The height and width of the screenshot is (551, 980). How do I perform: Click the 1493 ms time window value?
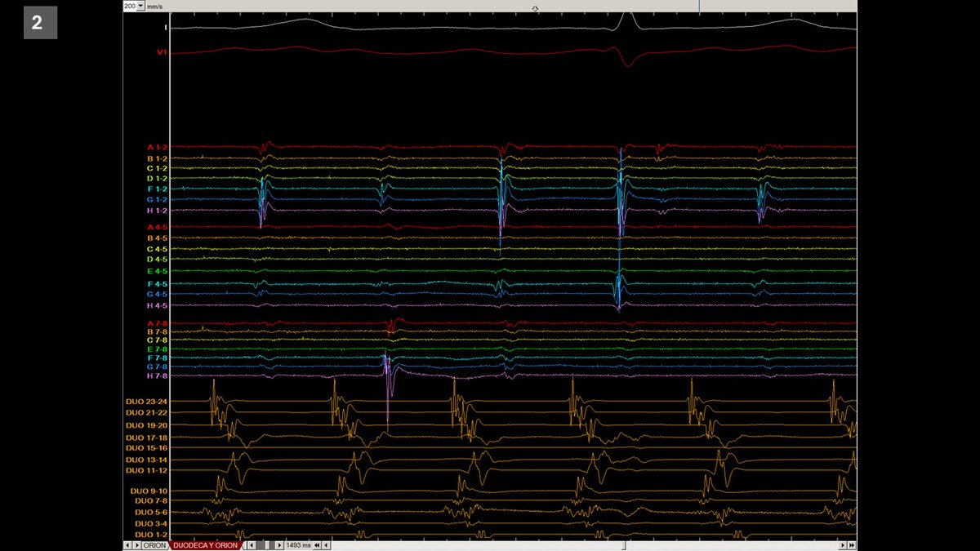[298, 545]
